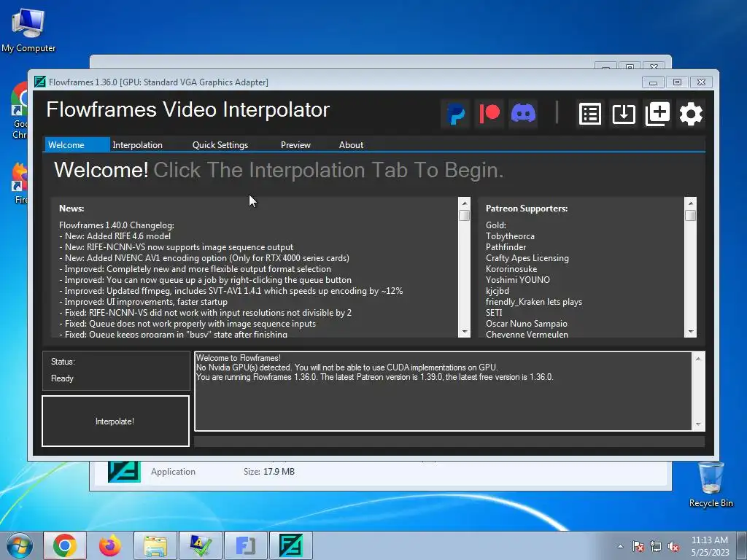Switch to Flowframes in the taskbar
This screenshot has height=560, width=747.
point(291,545)
